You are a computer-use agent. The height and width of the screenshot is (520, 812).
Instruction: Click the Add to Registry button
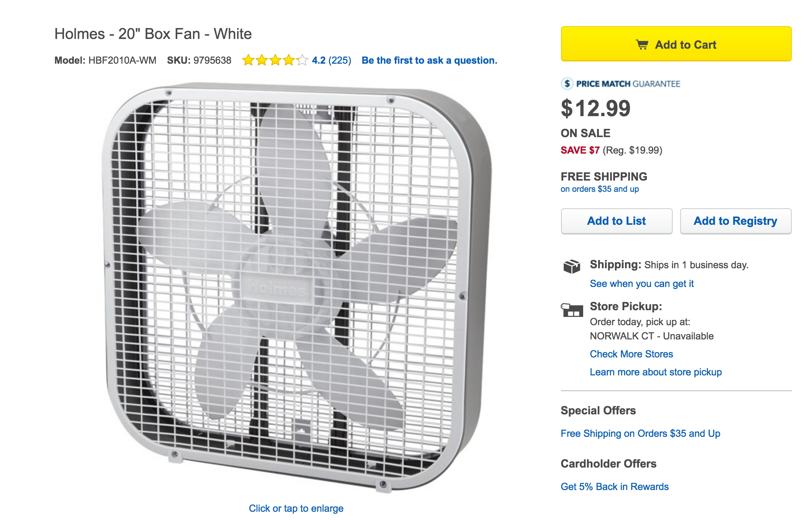(x=735, y=221)
